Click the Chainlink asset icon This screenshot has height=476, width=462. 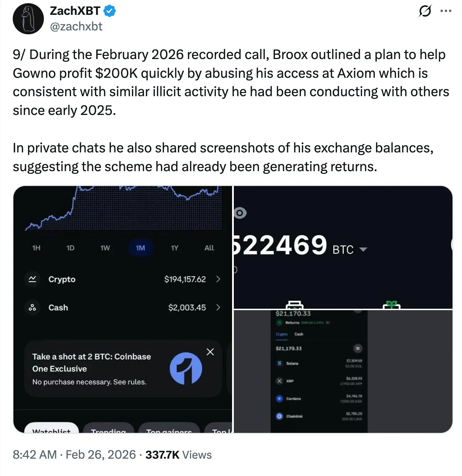[x=279, y=416]
